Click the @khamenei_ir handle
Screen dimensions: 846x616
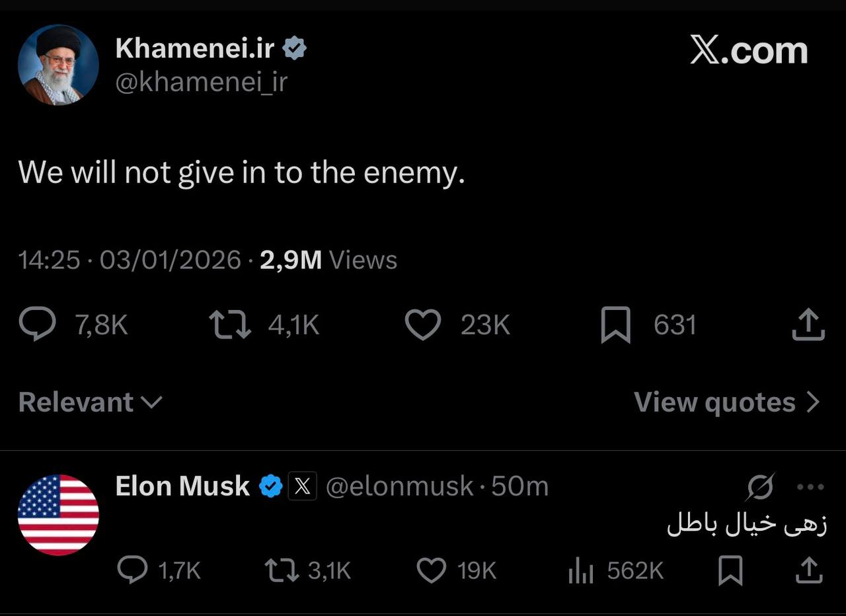click(202, 83)
